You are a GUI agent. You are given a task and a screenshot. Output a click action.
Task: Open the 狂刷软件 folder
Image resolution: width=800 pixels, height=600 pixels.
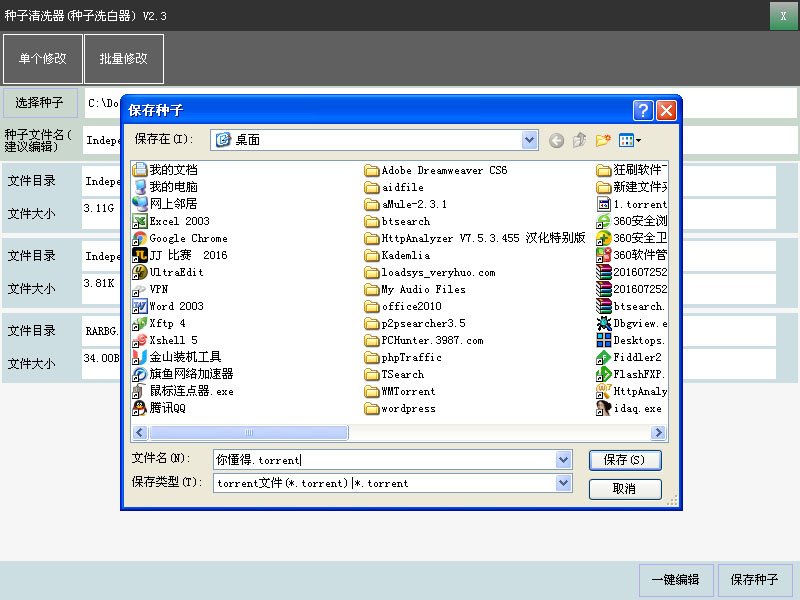click(x=632, y=170)
